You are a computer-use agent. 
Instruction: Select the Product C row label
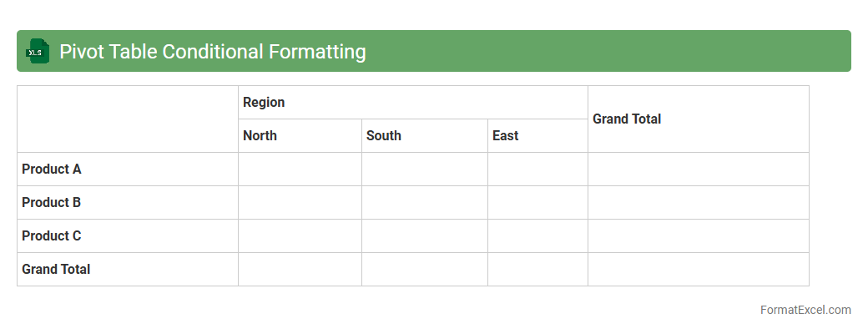click(x=127, y=236)
